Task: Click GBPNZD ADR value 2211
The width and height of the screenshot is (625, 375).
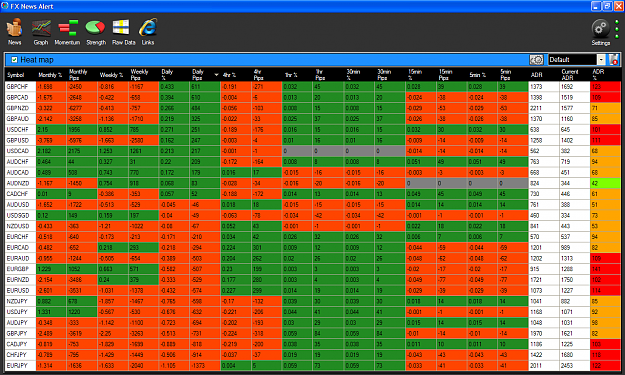Action: pyautogui.click(x=544, y=108)
